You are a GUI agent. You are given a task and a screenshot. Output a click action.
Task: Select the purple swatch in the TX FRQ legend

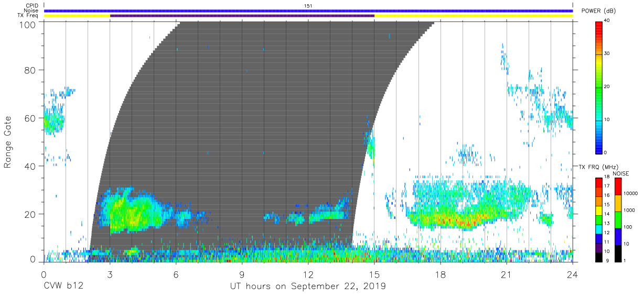tap(599, 248)
